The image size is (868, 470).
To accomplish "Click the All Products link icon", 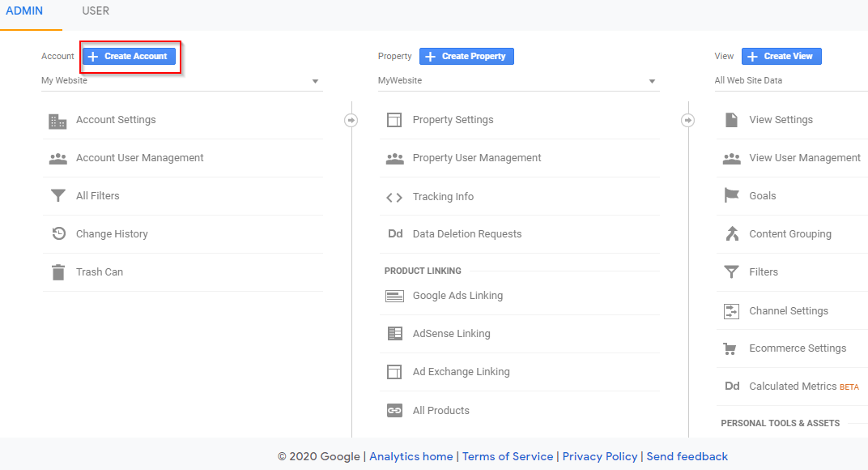I will coord(394,411).
